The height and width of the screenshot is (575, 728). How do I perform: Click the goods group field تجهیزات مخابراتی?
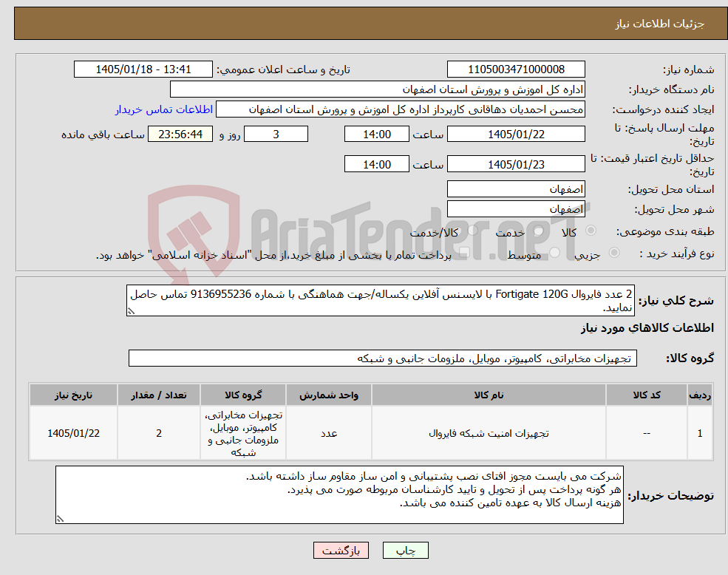pos(383,358)
